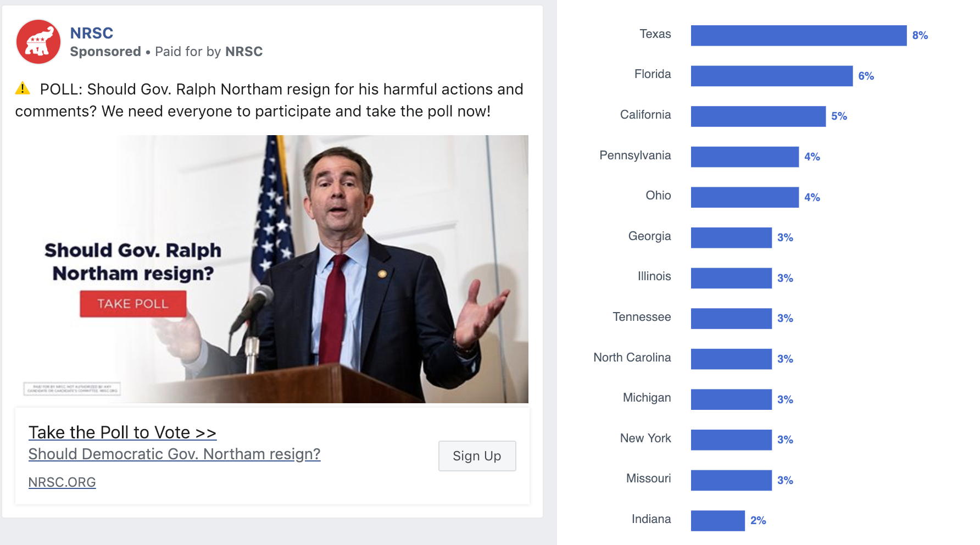Viewport: 980px width, 545px height.
Task: Click the Sign Up button
Action: (x=477, y=455)
